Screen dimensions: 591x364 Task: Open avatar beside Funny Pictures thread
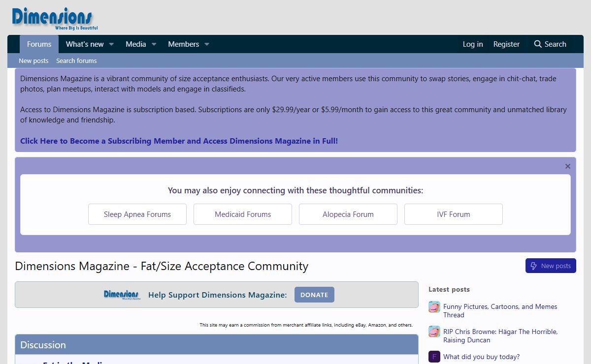click(x=434, y=307)
